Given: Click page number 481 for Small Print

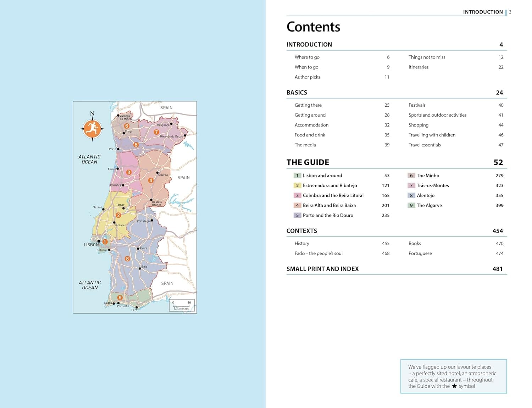Looking at the screenshot, I should (498, 269).
